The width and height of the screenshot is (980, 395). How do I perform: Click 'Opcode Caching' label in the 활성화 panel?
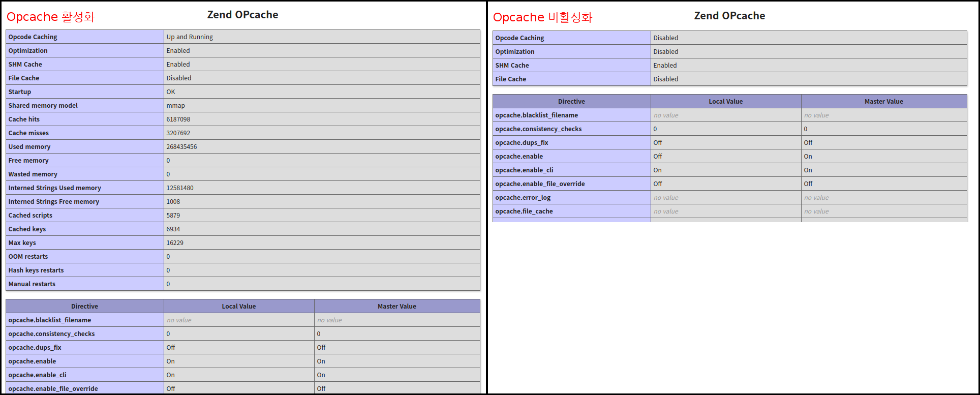point(33,37)
